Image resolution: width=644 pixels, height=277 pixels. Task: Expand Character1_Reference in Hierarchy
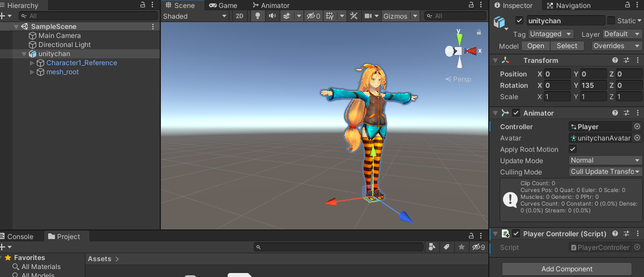tap(32, 63)
